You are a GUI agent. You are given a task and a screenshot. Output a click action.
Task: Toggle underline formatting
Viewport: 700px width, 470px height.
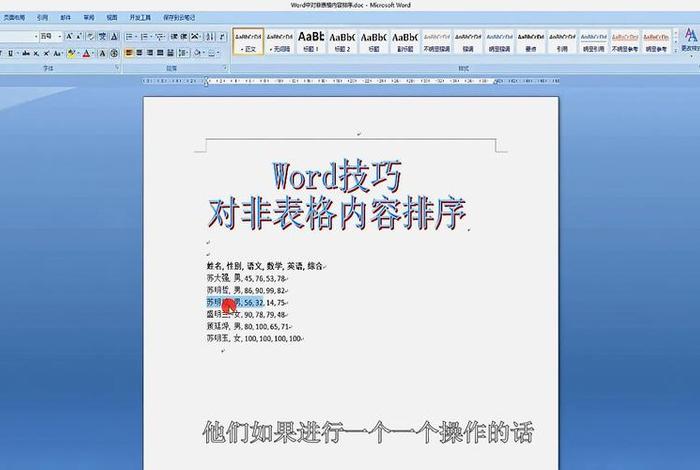tap(9, 53)
